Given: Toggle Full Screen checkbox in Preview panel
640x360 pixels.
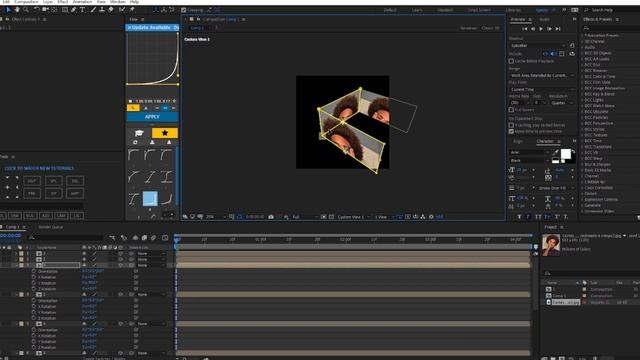Looking at the screenshot, I should click(x=511, y=110).
